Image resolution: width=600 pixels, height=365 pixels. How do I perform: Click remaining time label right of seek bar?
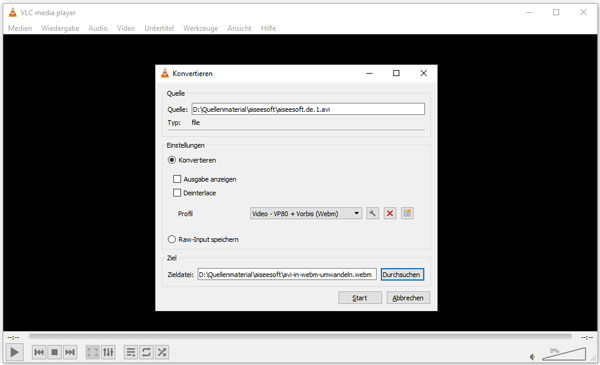pyautogui.click(x=587, y=337)
